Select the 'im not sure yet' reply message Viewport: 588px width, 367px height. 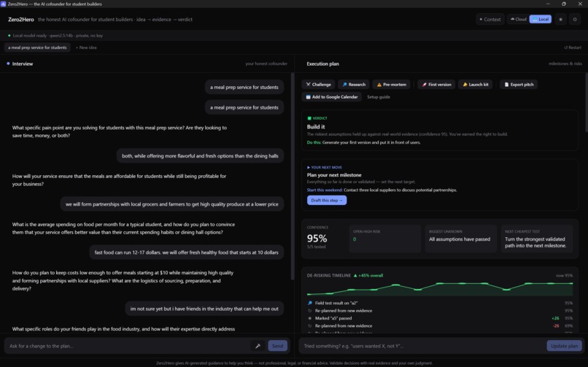(x=204, y=309)
